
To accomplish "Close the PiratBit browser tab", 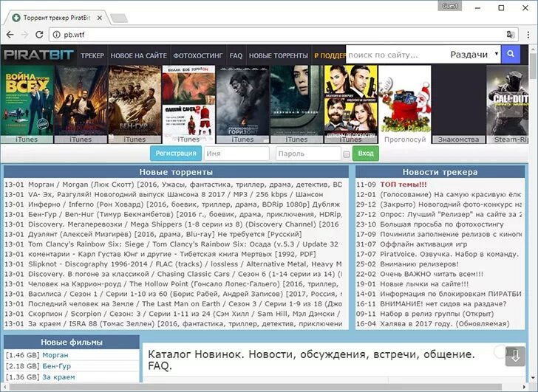I will (x=100, y=18).
